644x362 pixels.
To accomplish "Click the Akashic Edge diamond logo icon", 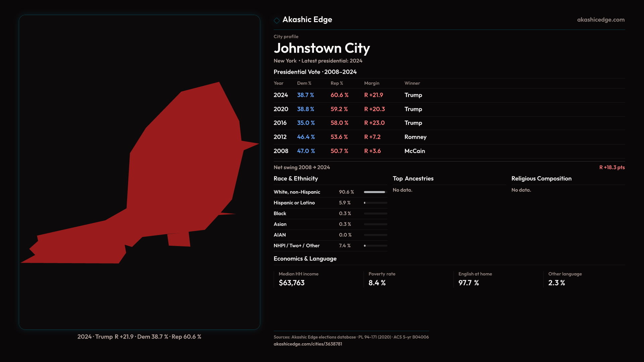I will pyautogui.click(x=277, y=20).
